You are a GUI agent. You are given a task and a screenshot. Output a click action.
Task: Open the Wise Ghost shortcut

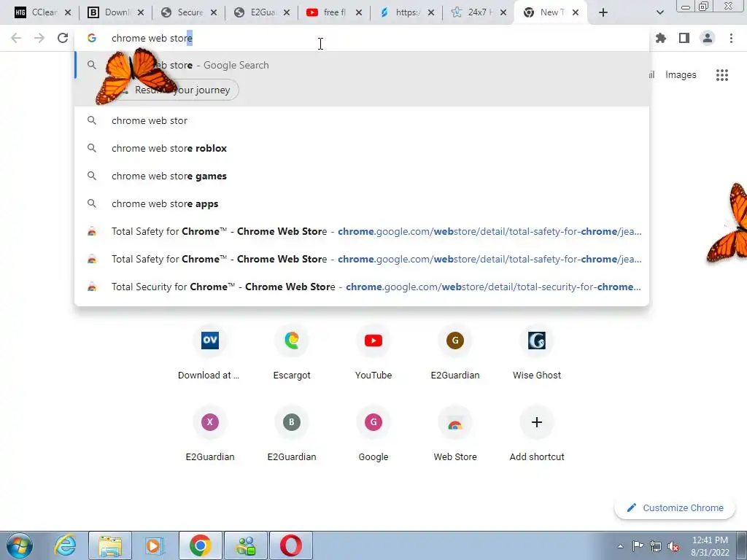click(537, 353)
